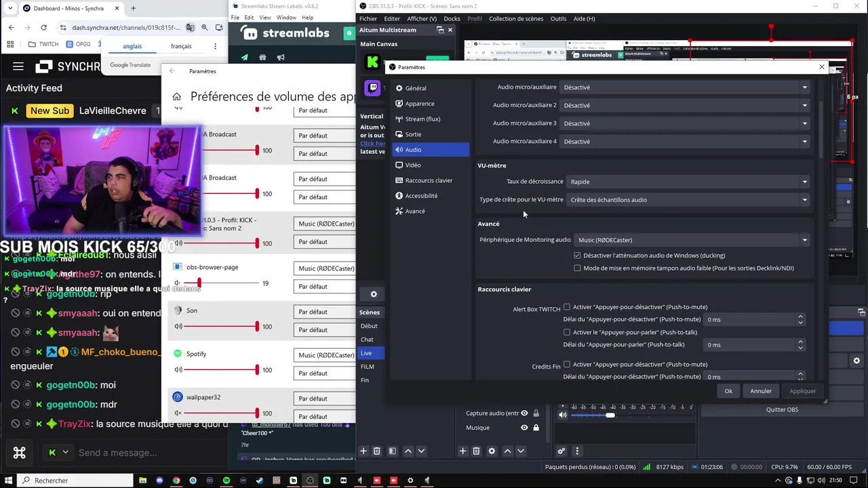Open audio mixer three-dots menu
Screen dimensions: 868x488
pos(577,451)
